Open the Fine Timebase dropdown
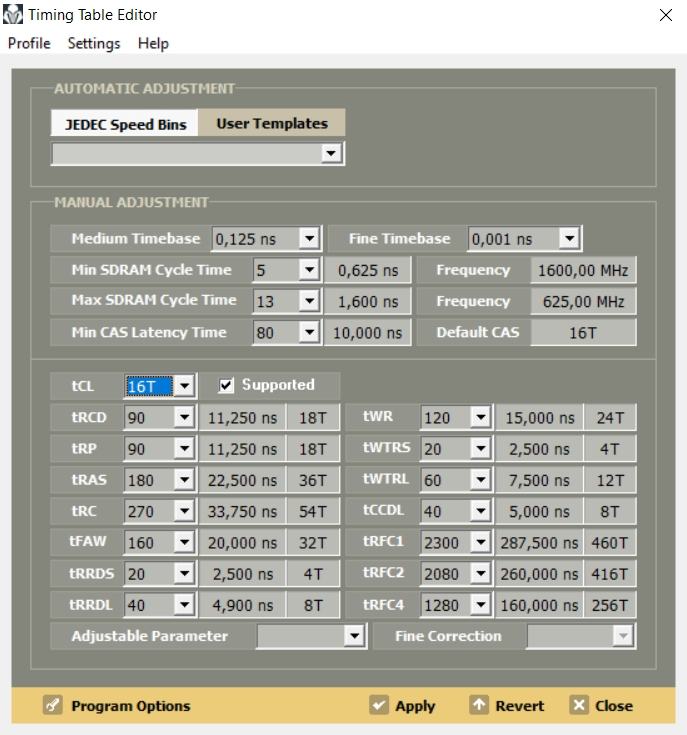The image size is (687, 735). [569, 238]
